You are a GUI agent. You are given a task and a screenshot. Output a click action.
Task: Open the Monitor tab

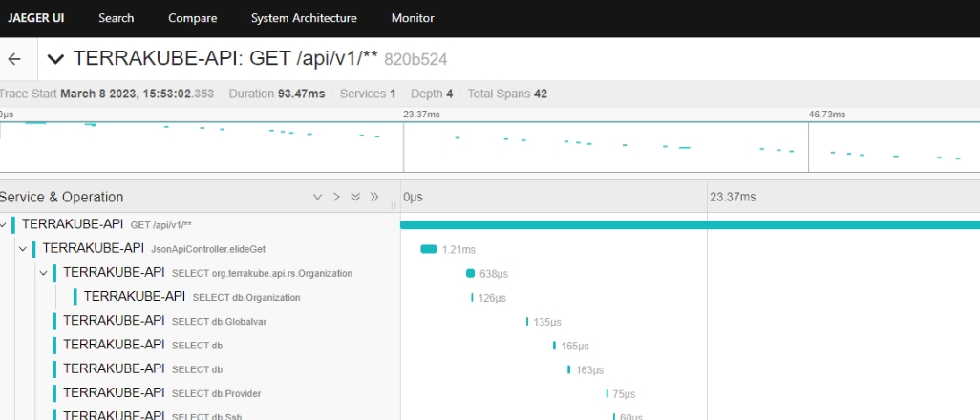(x=413, y=18)
